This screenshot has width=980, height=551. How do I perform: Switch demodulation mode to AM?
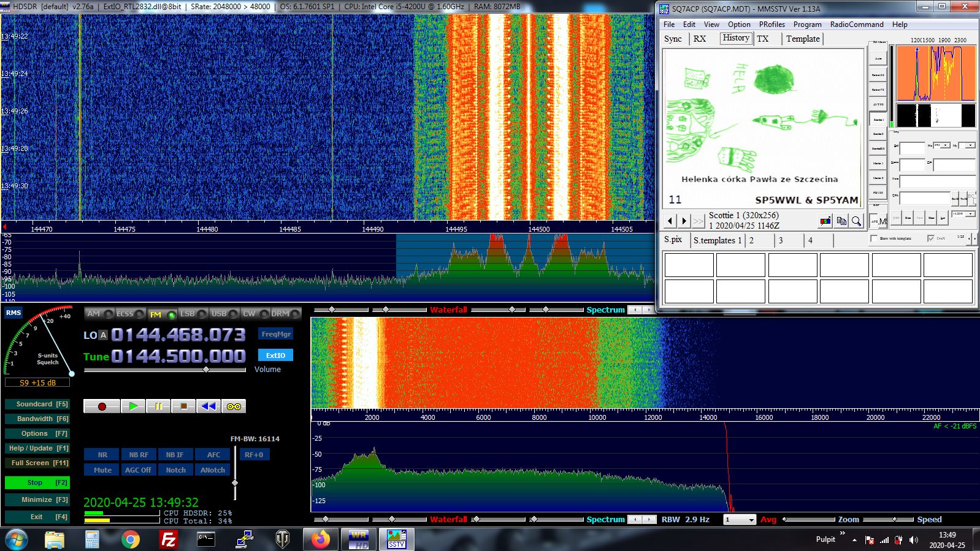[x=99, y=314]
